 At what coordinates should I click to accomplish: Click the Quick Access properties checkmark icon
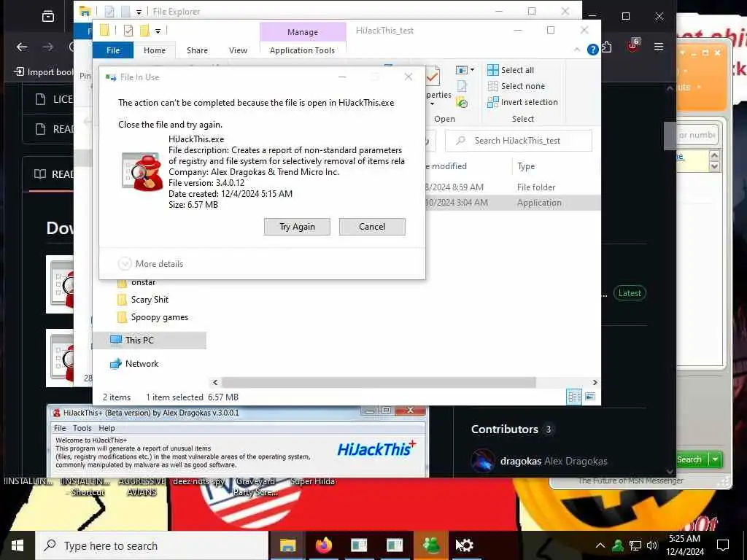click(128, 31)
